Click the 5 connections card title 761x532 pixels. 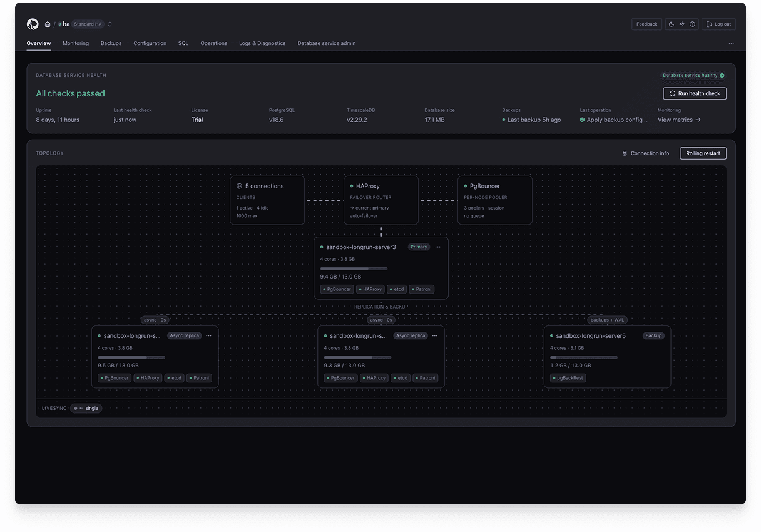264,186
